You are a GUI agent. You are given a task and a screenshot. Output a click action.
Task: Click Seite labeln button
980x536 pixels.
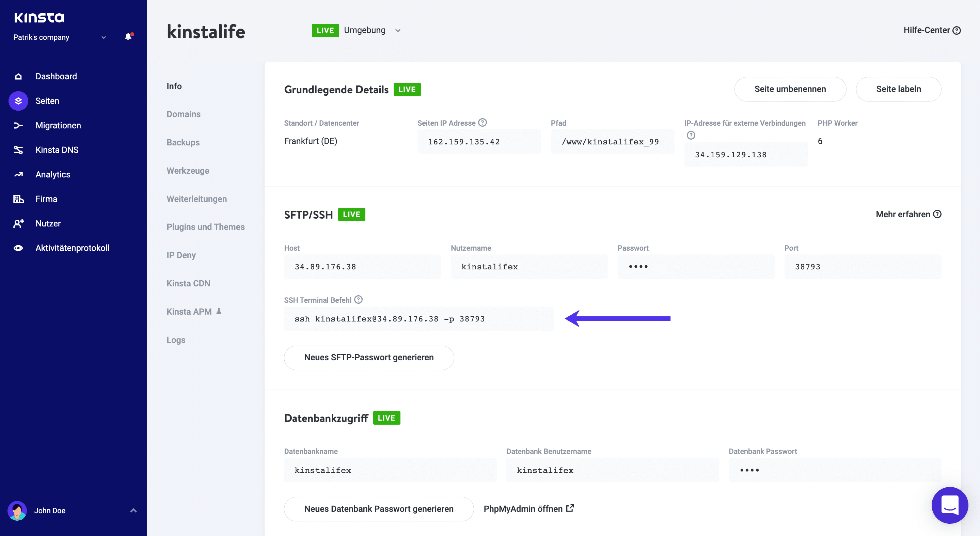(899, 90)
